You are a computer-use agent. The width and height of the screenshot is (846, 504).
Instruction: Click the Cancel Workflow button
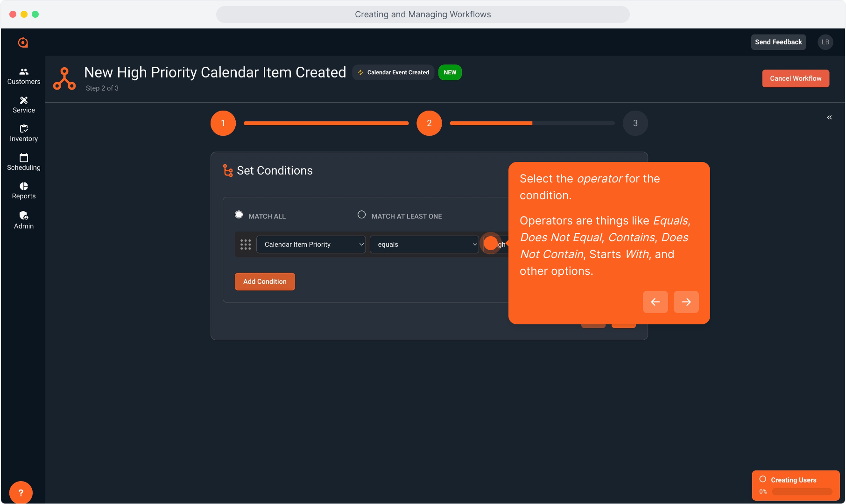point(796,78)
